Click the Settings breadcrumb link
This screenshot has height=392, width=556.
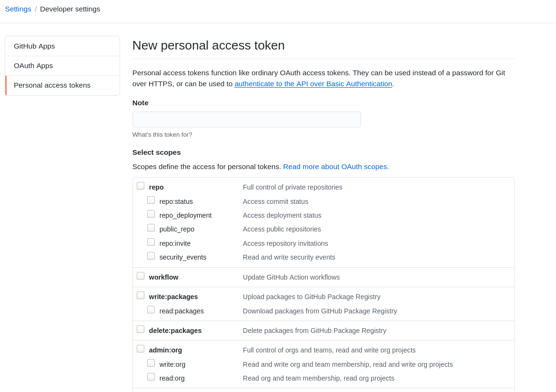[x=18, y=9]
